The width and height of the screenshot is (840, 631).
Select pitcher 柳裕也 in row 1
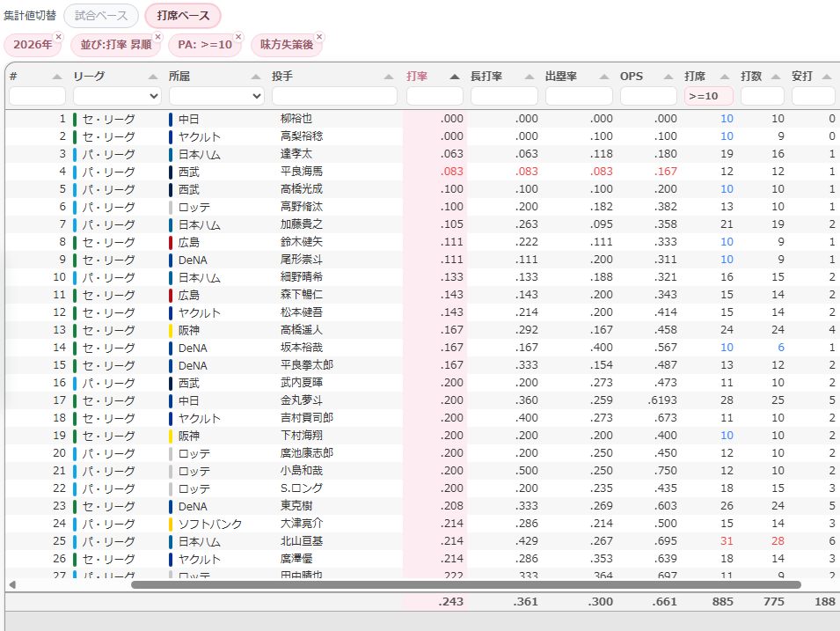(x=296, y=119)
